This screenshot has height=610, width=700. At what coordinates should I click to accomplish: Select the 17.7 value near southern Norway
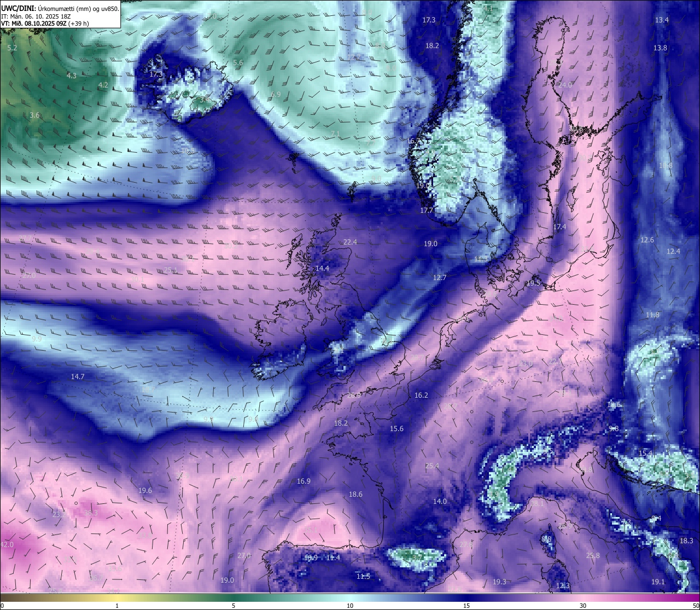pos(427,210)
